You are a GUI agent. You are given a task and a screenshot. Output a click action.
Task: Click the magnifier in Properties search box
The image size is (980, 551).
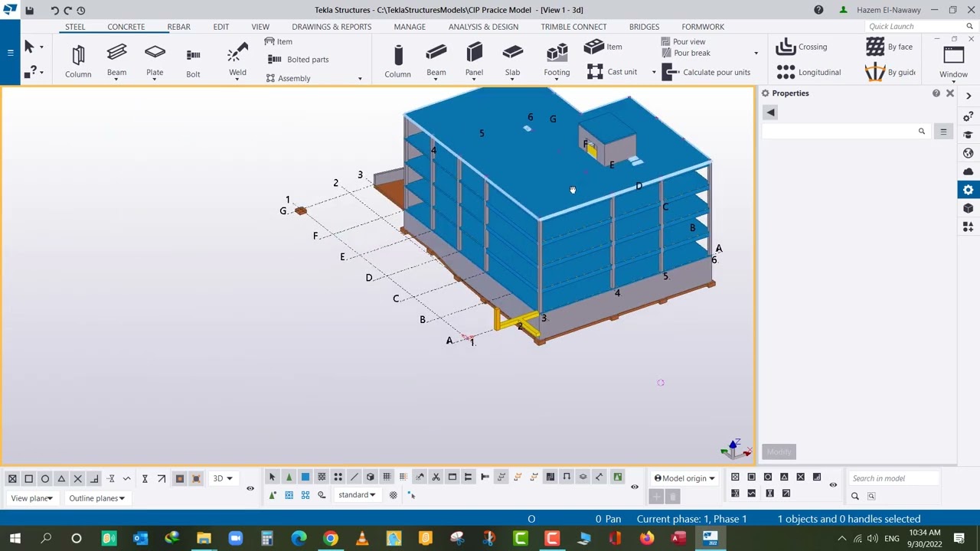click(921, 132)
